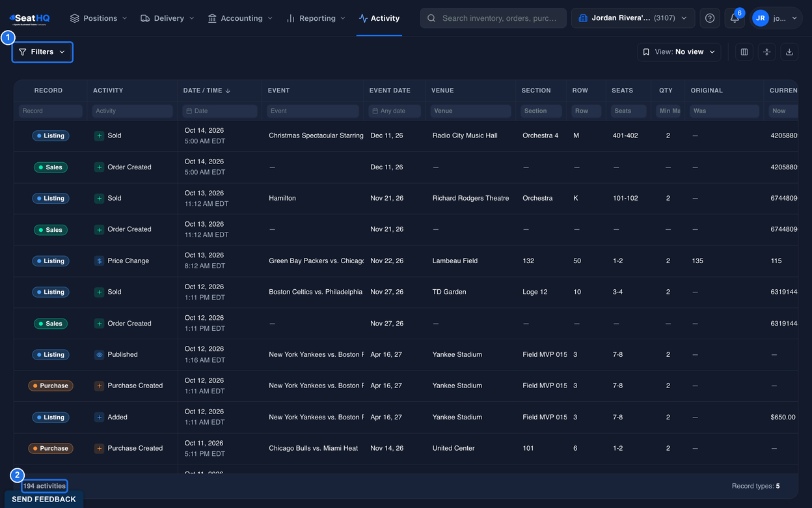Click the calendar icon in Date filter
Screen dimensions: 812x508
click(189, 111)
